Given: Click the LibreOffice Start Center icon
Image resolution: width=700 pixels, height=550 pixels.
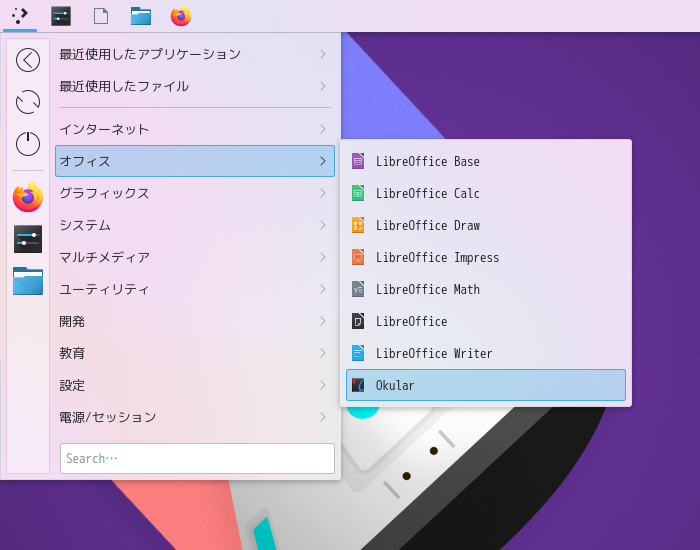Looking at the screenshot, I should coord(358,321).
